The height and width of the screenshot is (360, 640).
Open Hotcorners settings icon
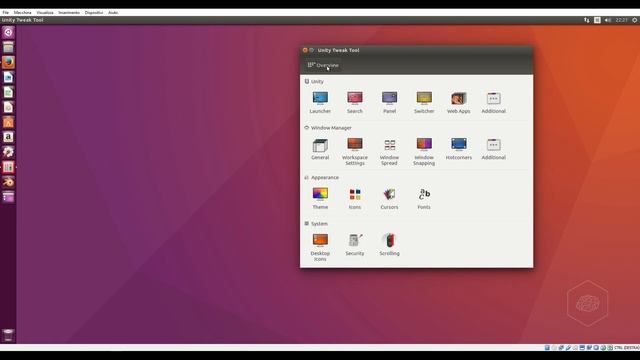tap(459, 149)
